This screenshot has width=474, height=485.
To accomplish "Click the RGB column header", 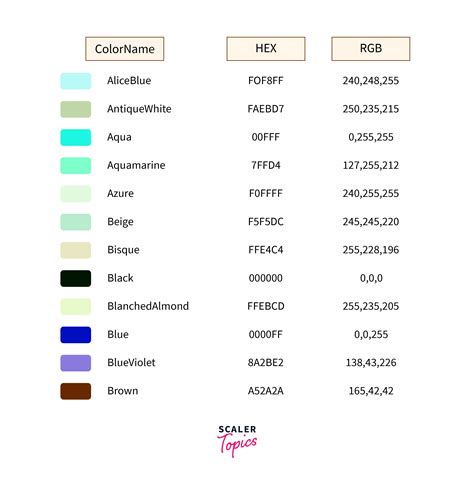I will [x=371, y=49].
